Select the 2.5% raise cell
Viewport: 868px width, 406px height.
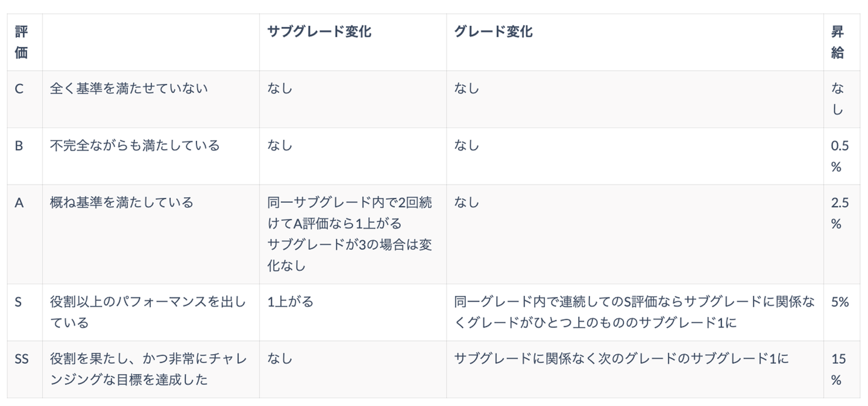840,214
